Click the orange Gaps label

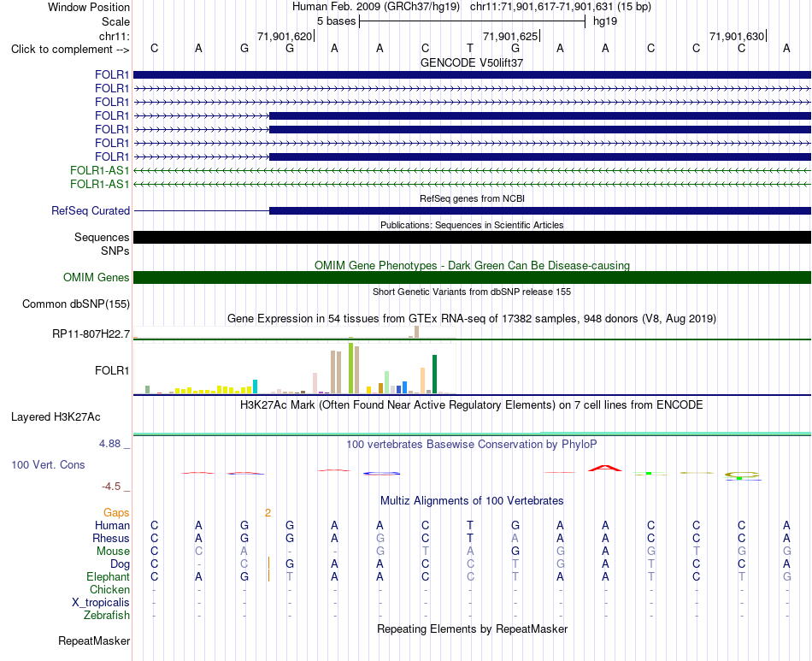coord(116,513)
